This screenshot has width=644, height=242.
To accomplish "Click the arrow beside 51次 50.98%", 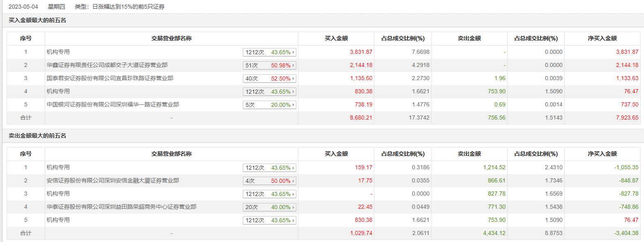I will click(x=293, y=65).
